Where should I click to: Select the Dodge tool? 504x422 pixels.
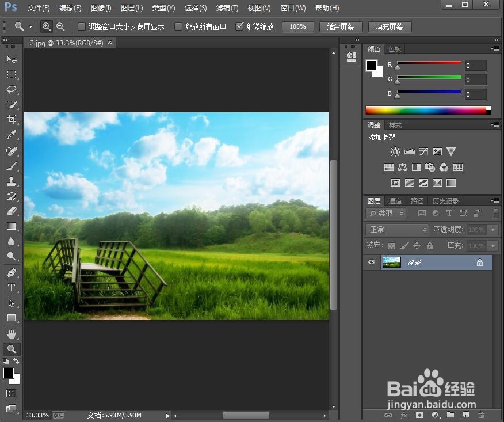12,256
